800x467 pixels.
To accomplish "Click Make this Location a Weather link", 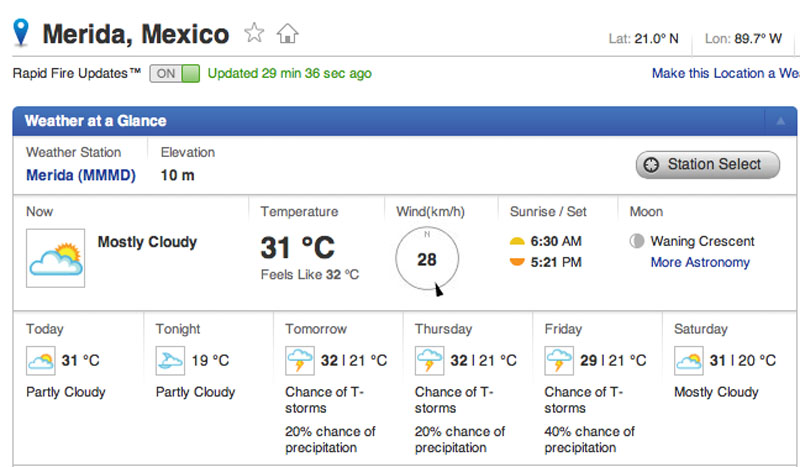I will tap(726, 73).
